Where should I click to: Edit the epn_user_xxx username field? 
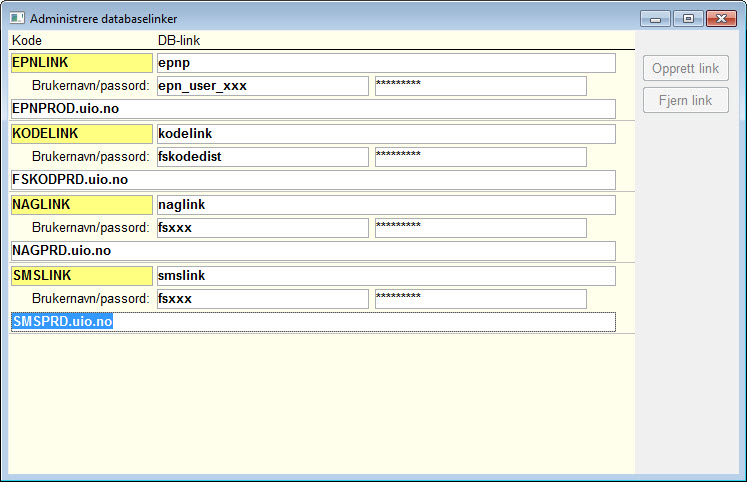(263, 86)
